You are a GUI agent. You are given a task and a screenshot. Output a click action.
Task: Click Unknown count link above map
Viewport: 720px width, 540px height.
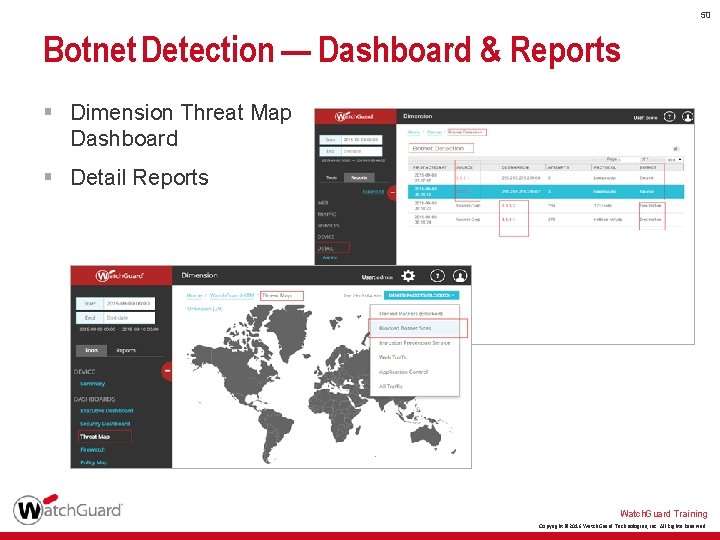205,309
